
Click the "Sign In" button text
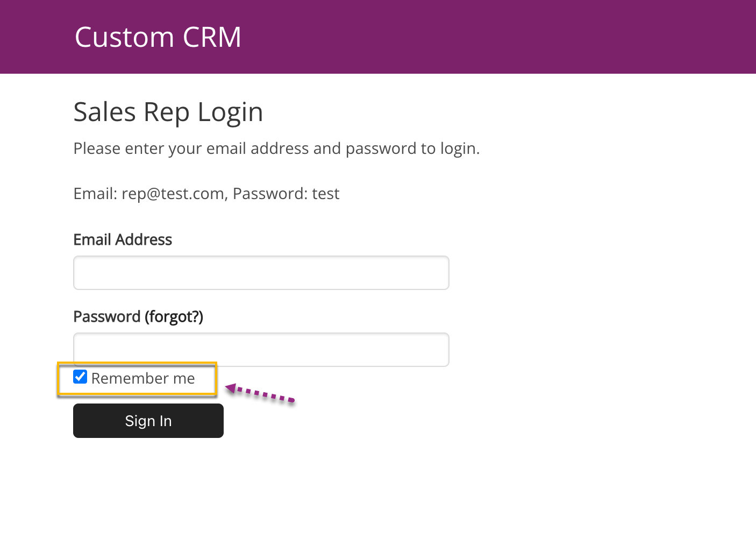tap(148, 421)
